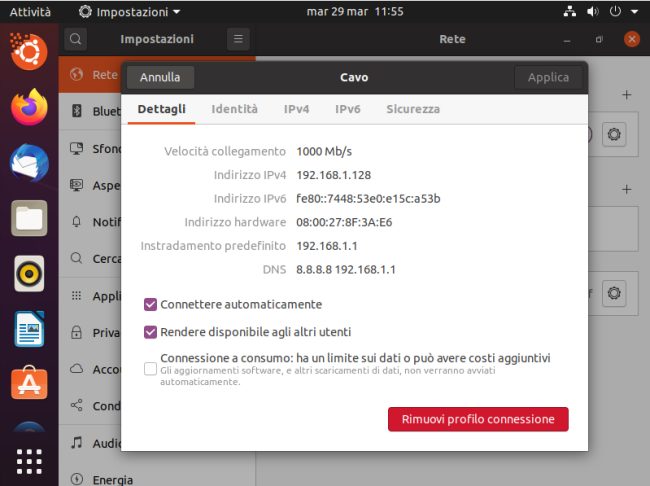Open the hamburger menu in Impostazioni header

[x=238, y=39]
